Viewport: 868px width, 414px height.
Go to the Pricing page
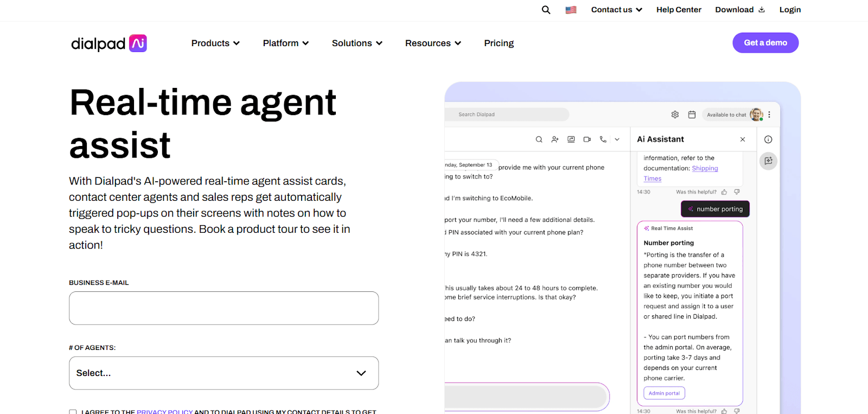[x=499, y=43]
